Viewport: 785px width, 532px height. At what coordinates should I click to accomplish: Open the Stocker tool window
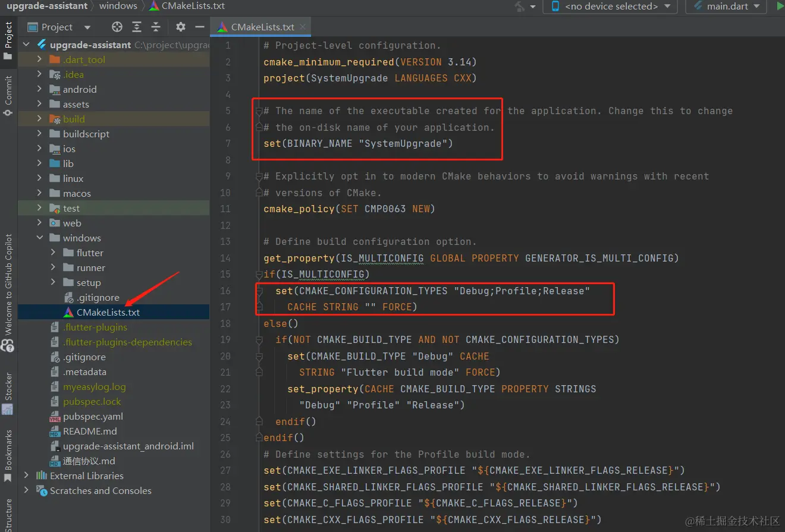(8, 394)
